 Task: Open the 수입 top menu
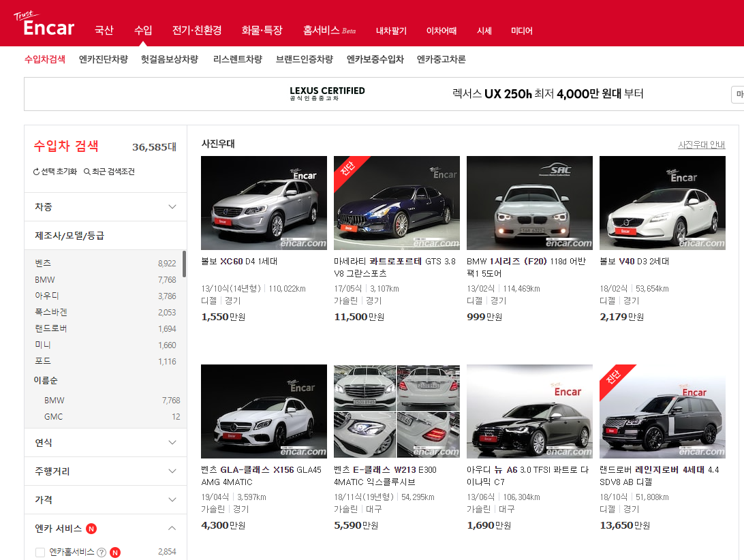click(x=143, y=31)
